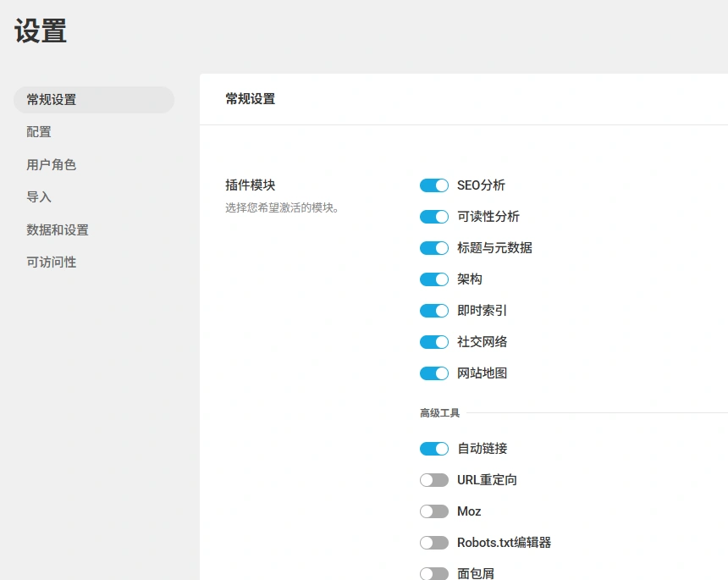
Task: Enable the Robots.txt编辑器
Action: click(x=433, y=542)
